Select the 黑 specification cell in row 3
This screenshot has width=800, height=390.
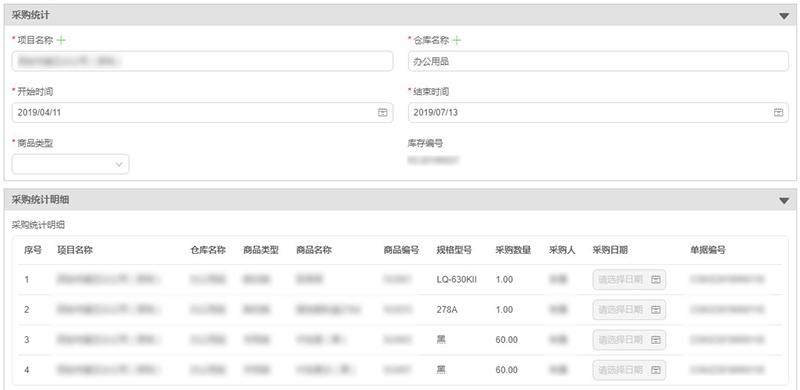pos(441,340)
